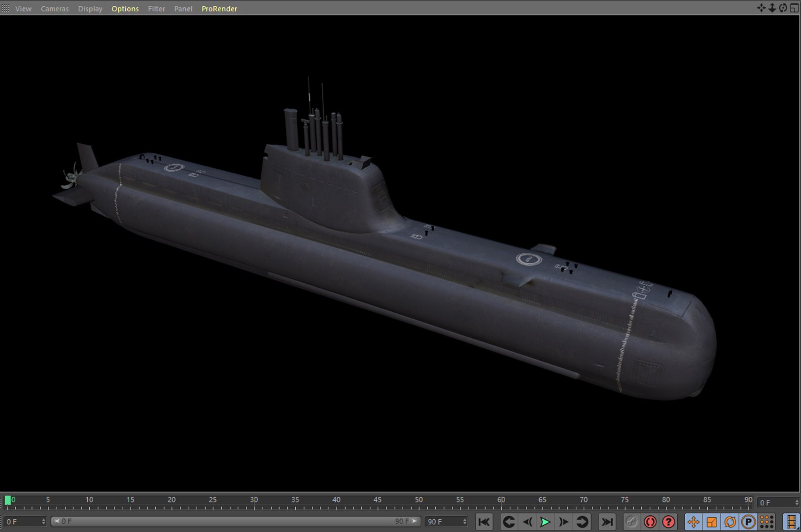Adjust the 90 F end frame stepper
Screen dimensions: 801x532
(464, 521)
